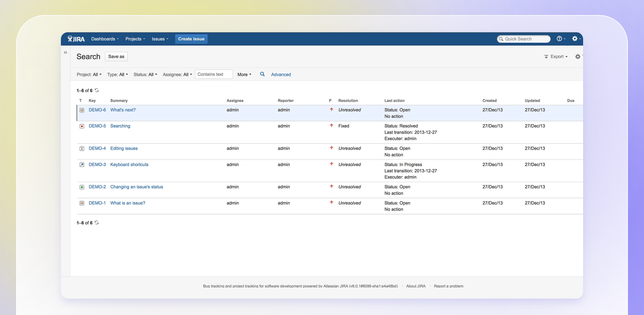Sort by the Summary column header
The width and height of the screenshot is (644, 315).
coord(119,100)
